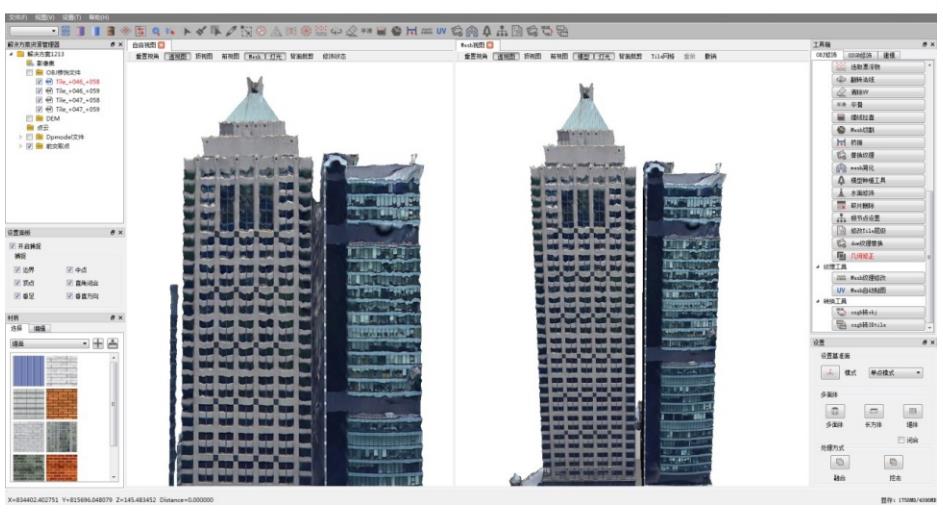Open the Mesh cutting tool in toolbox
The width and height of the screenshot is (943, 515).
(879, 130)
